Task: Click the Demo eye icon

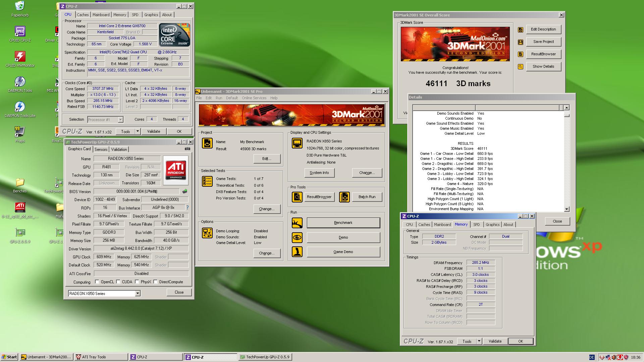Action: (297, 237)
